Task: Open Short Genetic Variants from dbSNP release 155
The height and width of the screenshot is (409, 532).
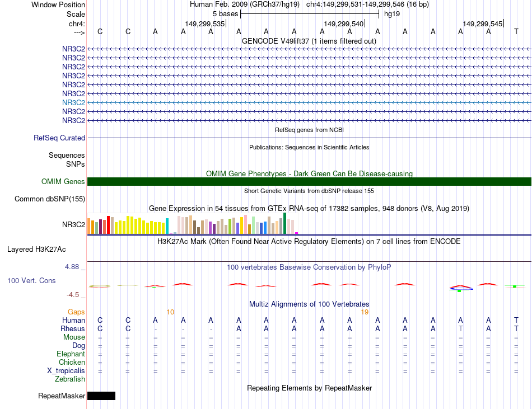Action: 309,191
